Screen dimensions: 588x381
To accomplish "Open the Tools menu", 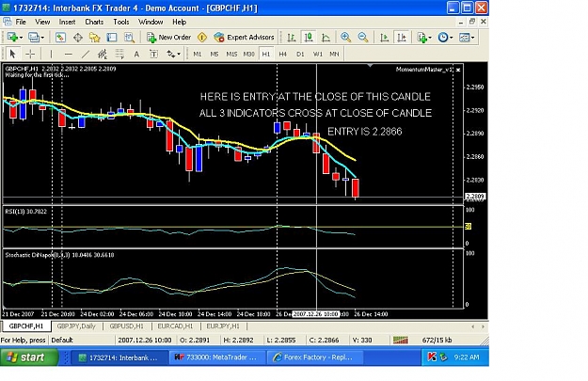I will (121, 23).
